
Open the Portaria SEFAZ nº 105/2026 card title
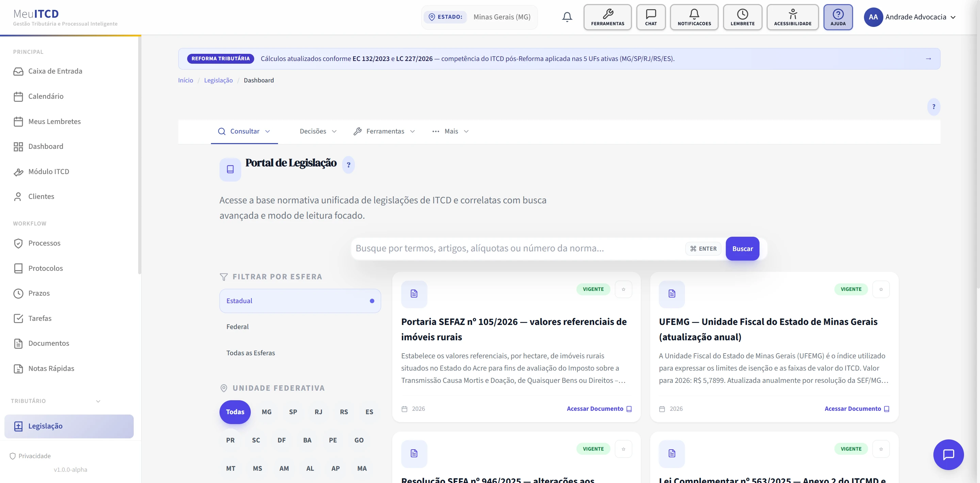(x=513, y=329)
